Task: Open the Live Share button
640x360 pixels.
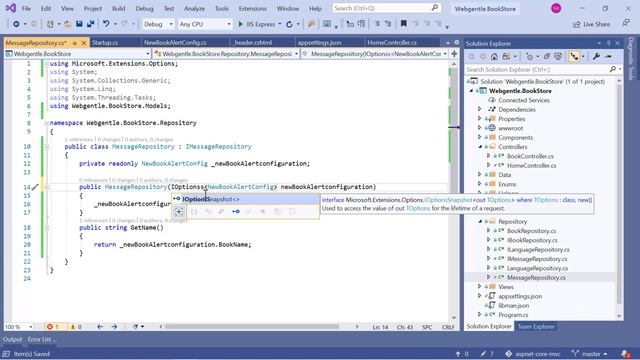Action: pos(591,24)
